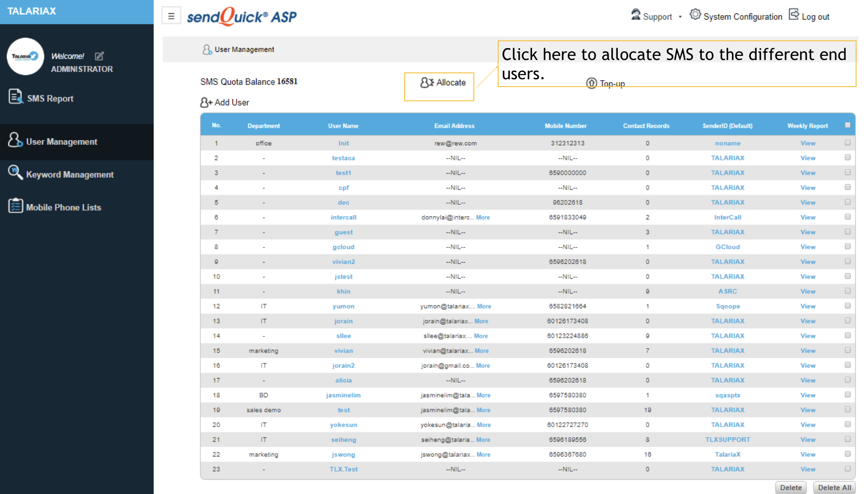The image size is (868, 494).
Task: Expand More for yumon email
Action: coord(484,306)
